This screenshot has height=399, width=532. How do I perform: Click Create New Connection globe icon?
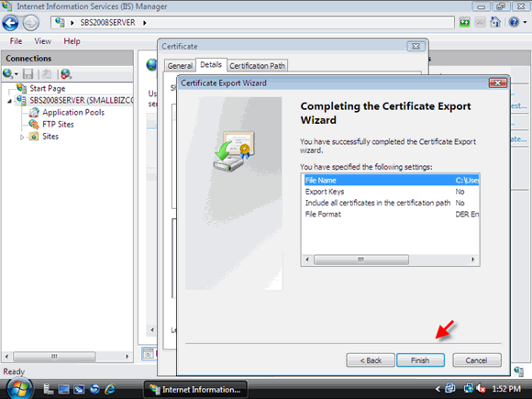(8, 73)
